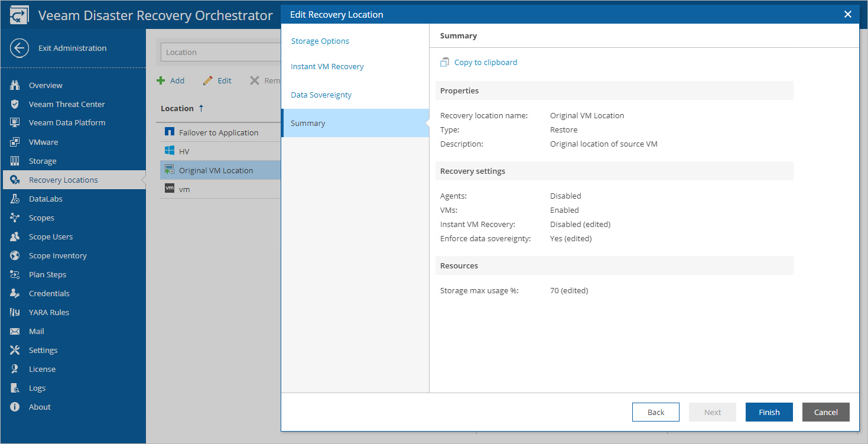
Task: Open Scope Inventory section
Action: coord(58,255)
